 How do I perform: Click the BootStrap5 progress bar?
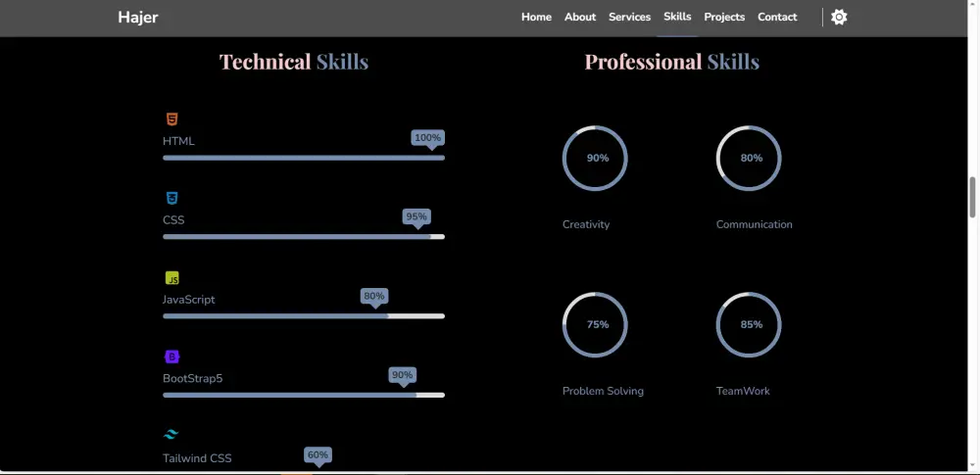(x=304, y=395)
